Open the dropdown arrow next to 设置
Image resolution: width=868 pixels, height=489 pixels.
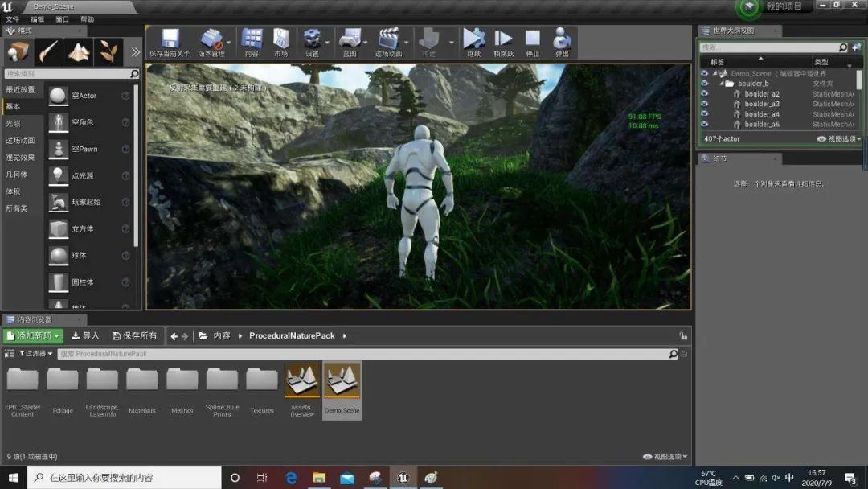[x=327, y=42]
